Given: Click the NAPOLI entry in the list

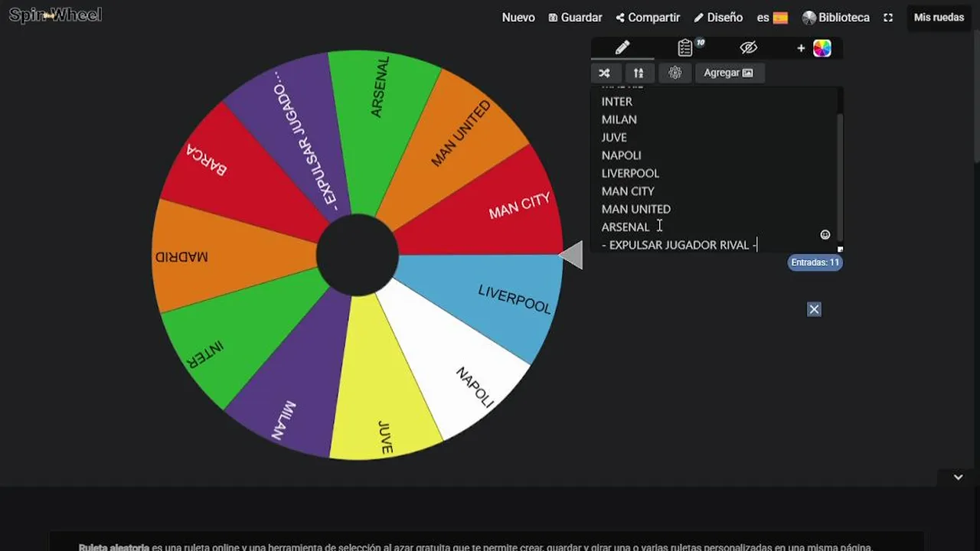Looking at the screenshot, I should tap(622, 155).
